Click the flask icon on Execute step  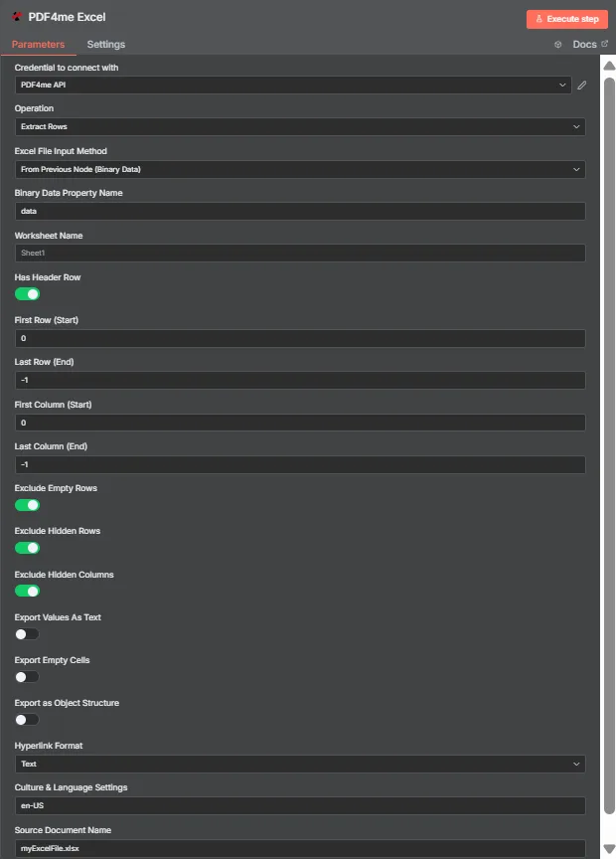tap(539, 19)
